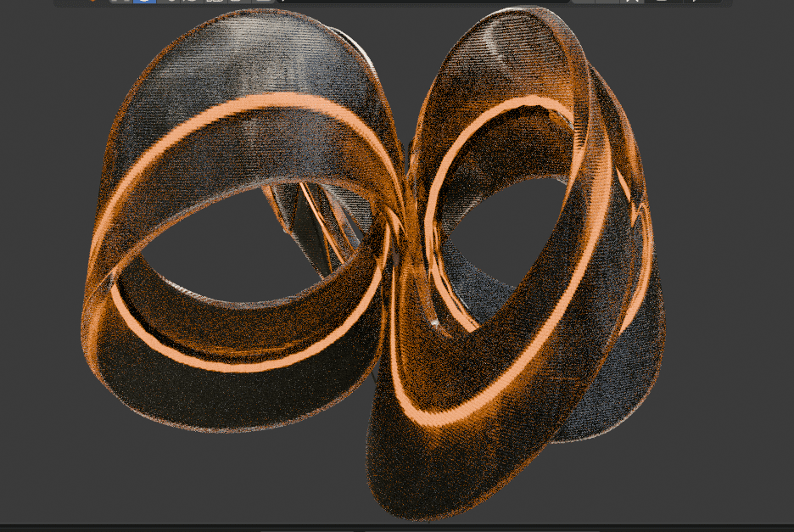Click the lower outer wall of the left ring
This screenshot has height=532, width=794.
coord(212,399)
